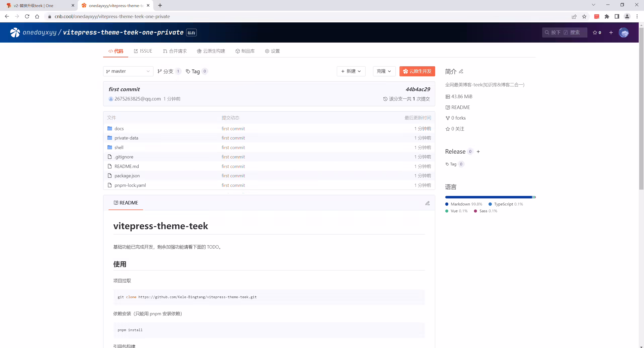Click the Sass language color dot

[x=475, y=211]
